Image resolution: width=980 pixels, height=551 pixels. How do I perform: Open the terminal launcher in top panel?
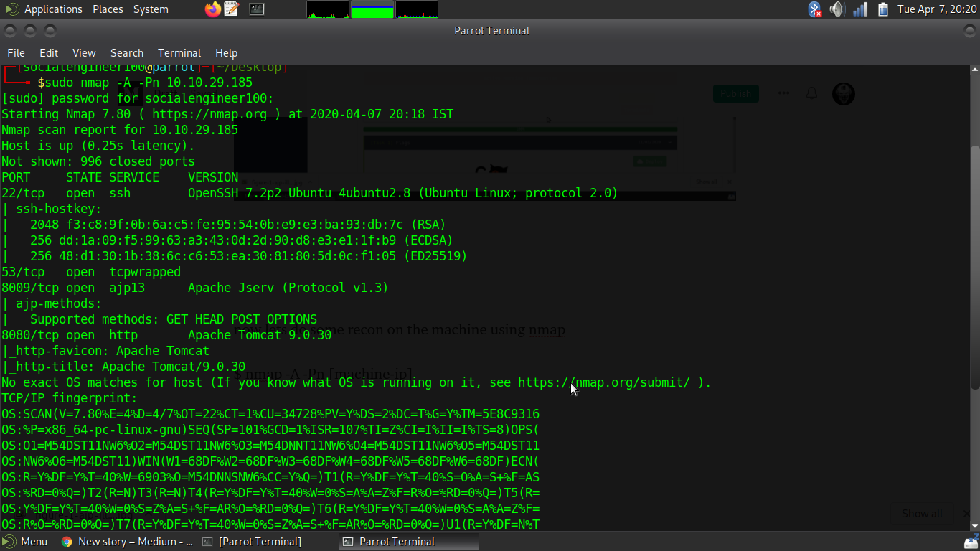pos(257,9)
